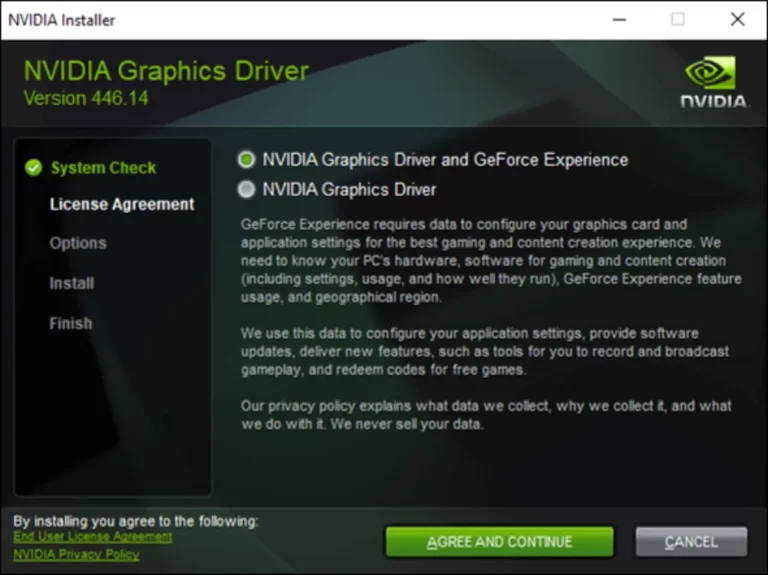Open the NVIDIA Privacy Policy link

(76, 554)
